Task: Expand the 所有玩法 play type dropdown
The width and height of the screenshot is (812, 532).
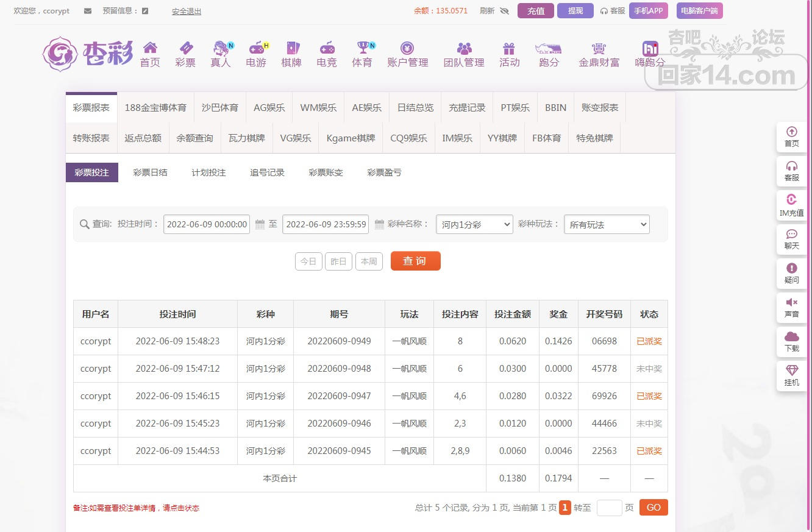Action: pos(607,224)
